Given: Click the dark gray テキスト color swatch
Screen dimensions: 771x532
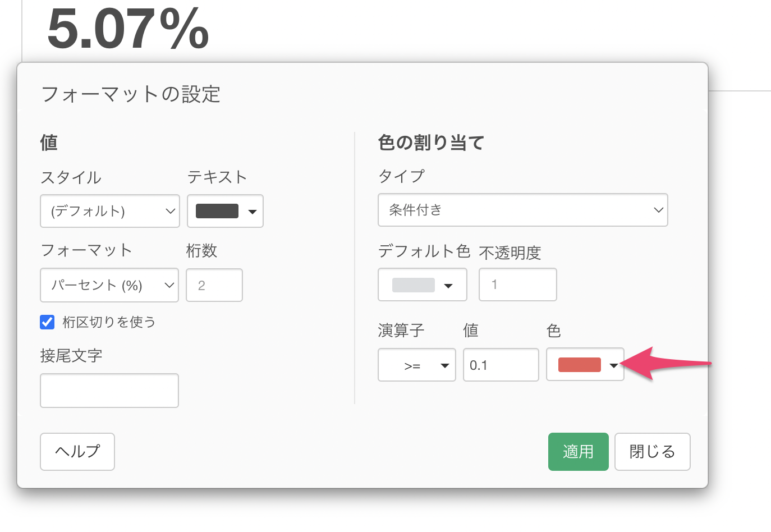Looking at the screenshot, I should point(217,211).
